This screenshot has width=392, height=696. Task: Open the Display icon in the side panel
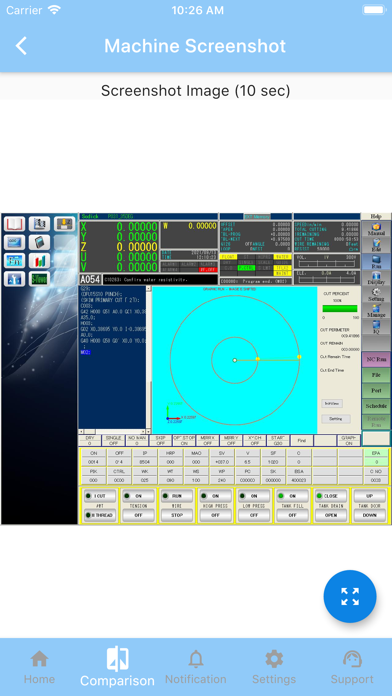[376, 278]
